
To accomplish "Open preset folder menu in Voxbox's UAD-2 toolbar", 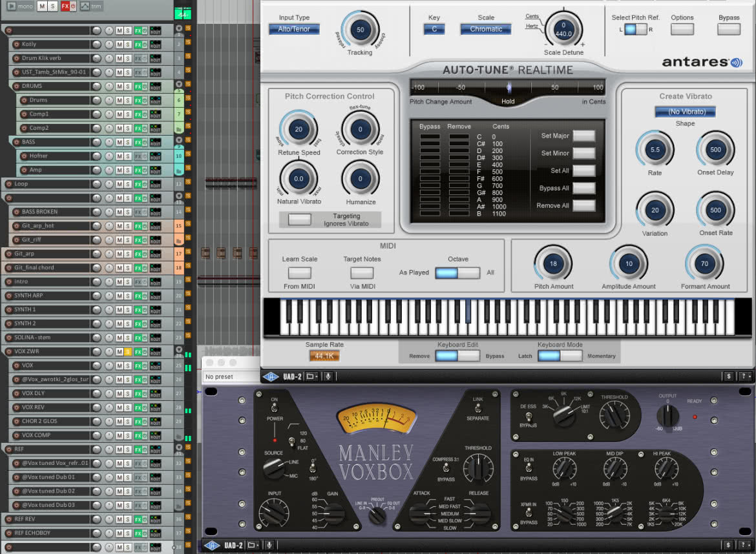I will (253, 546).
